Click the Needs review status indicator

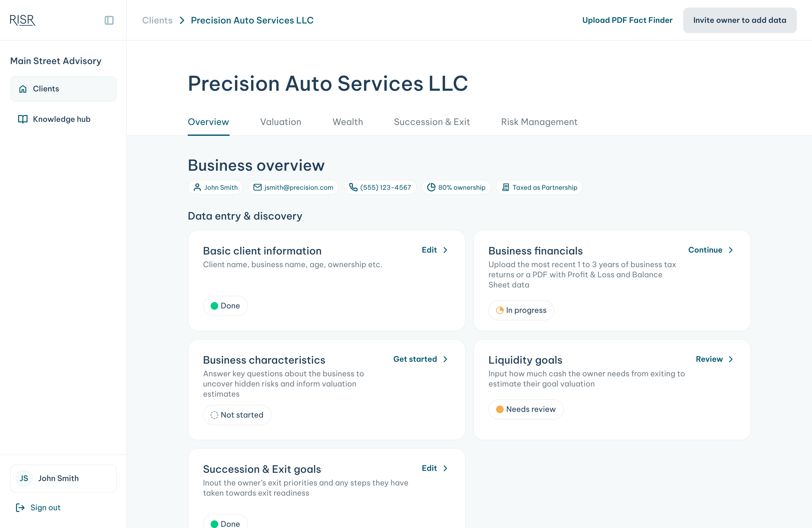(x=526, y=409)
